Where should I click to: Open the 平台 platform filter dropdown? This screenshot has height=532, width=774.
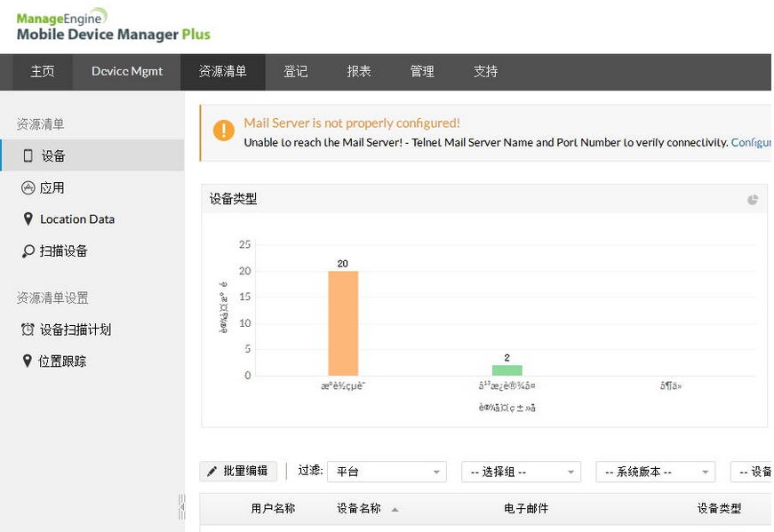coord(387,471)
